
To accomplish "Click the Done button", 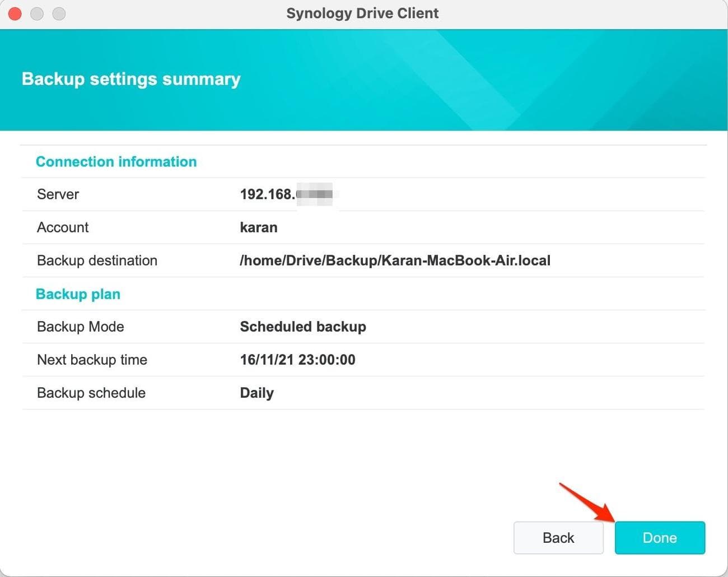I will [659, 537].
